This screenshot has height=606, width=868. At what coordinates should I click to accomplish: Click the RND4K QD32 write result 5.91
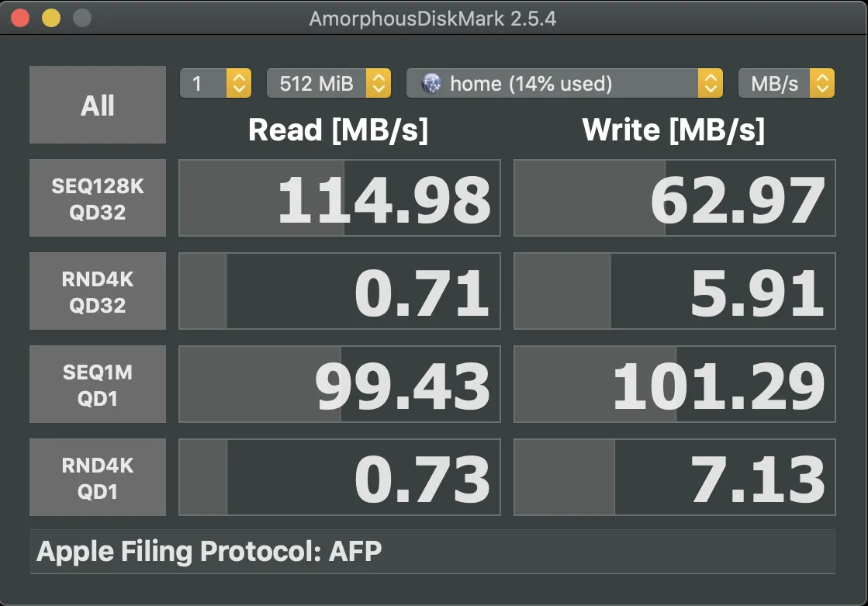point(675,291)
